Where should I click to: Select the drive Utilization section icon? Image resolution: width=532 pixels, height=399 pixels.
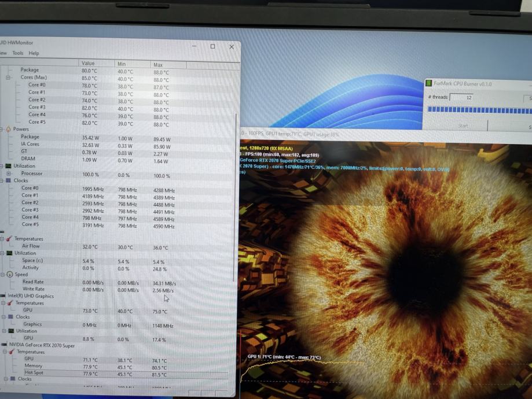pos(9,253)
